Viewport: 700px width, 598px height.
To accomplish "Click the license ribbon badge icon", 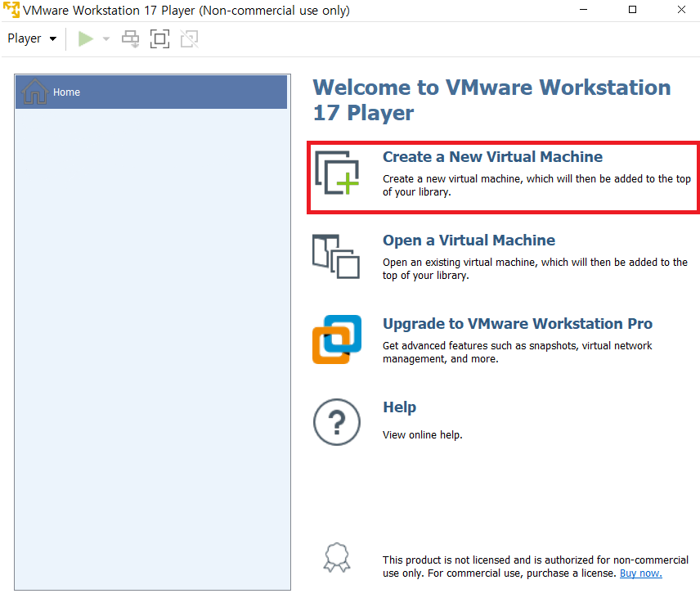I will point(337,557).
